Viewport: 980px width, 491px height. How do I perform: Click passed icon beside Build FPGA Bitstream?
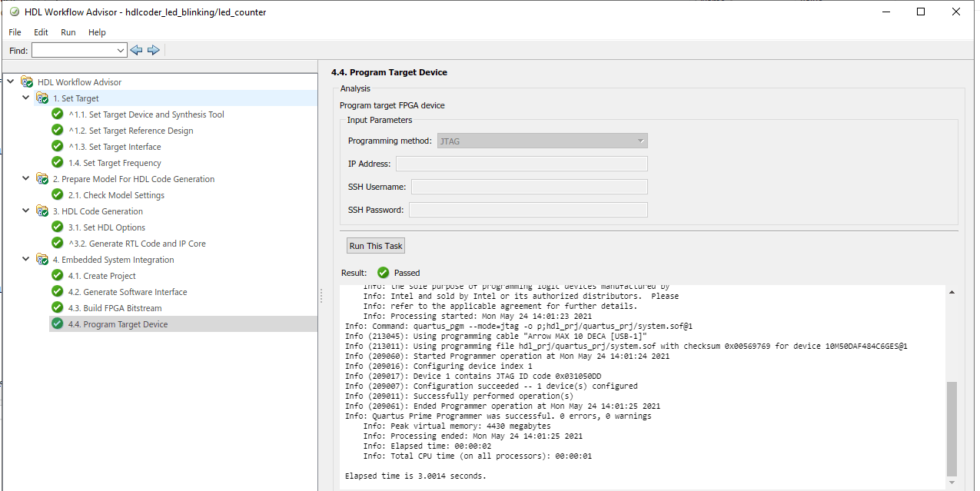point(58,308)
